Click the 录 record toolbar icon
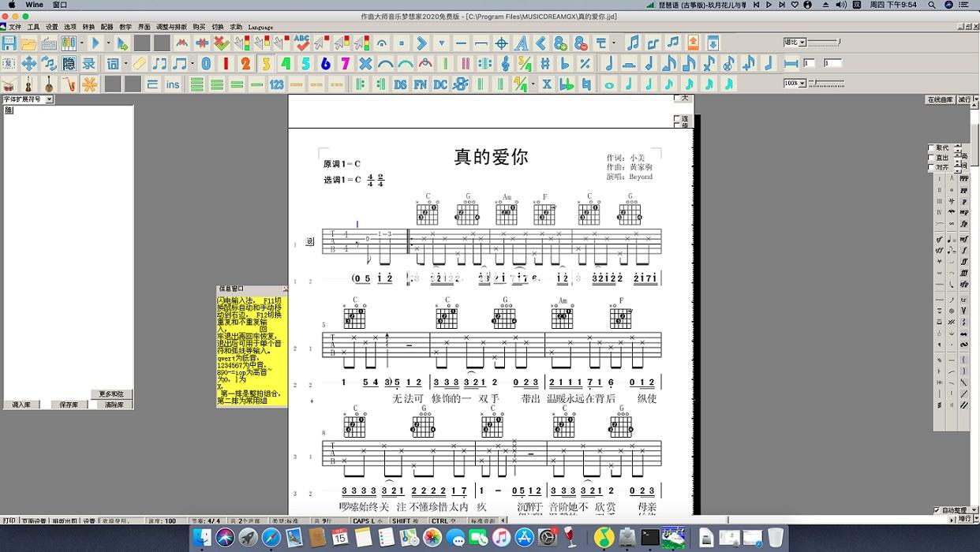The height and width of the screenshot is (552, 980). pyautogui.click(x=89, y=63)
